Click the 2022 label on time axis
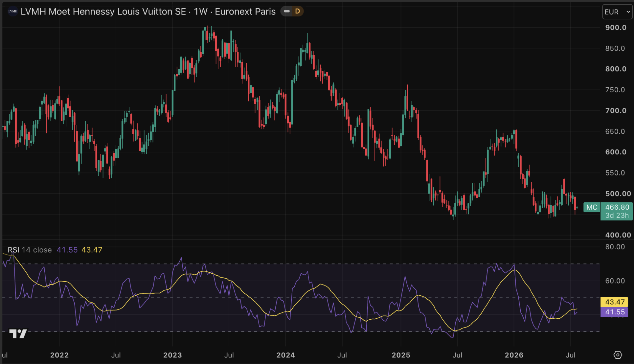Image resolution: width=634 pixels, height=364 pixels. 59,355
